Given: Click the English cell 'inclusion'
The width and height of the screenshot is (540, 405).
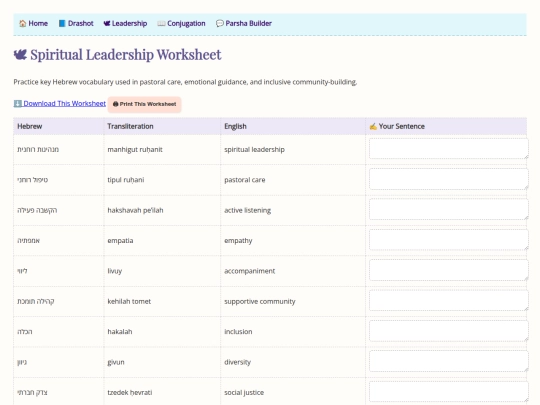Looking at the screenshot, I should click(238, 332).
